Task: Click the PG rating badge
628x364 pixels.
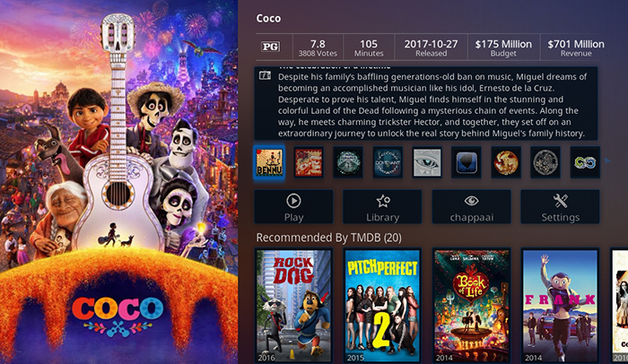Action: 271,47
